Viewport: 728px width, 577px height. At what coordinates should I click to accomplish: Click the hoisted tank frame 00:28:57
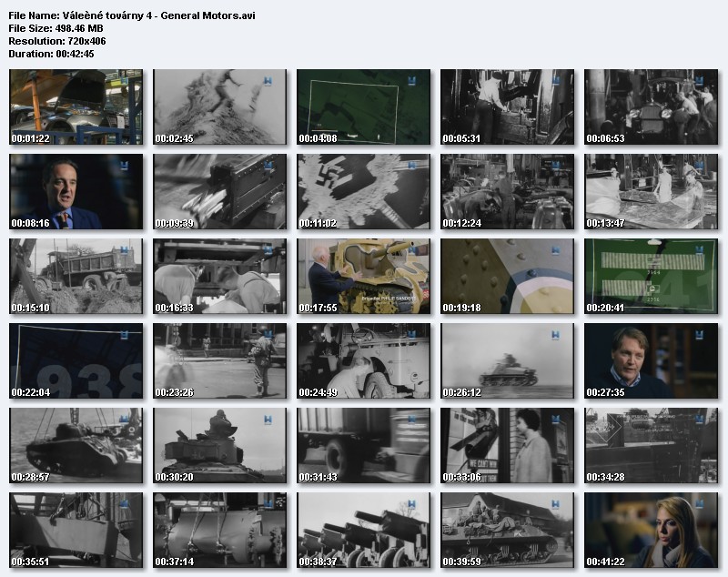click(76, 446)
